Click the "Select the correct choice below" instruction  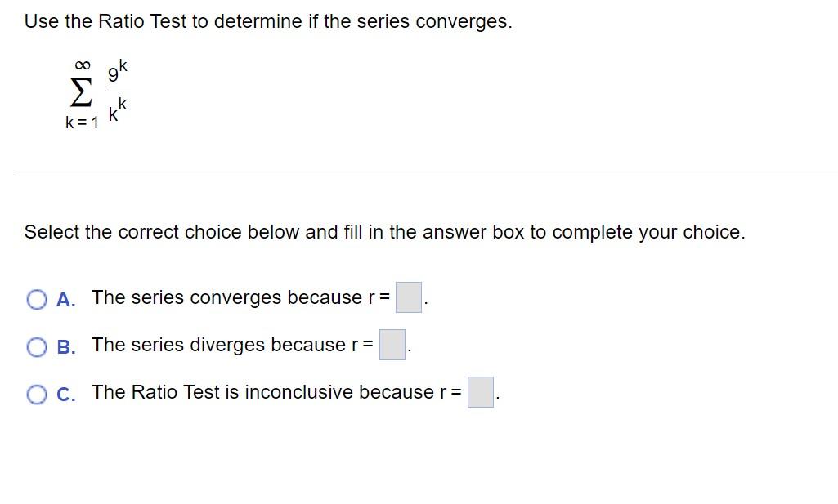[384, 232]
